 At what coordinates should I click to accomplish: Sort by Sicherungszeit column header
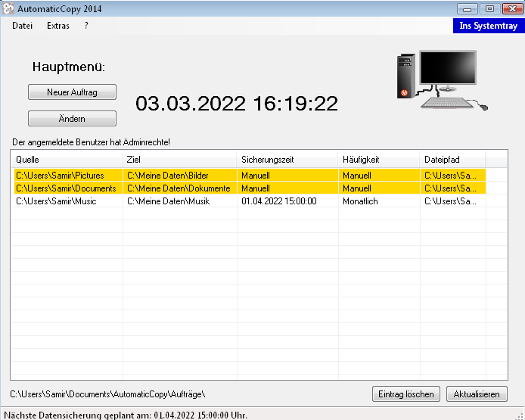[287, 160]
